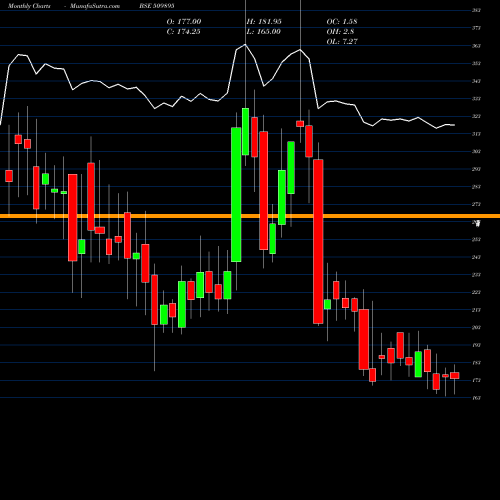Click the 'MunafaSutra.com' header text

pyautogui.click(x=95, y=6)
